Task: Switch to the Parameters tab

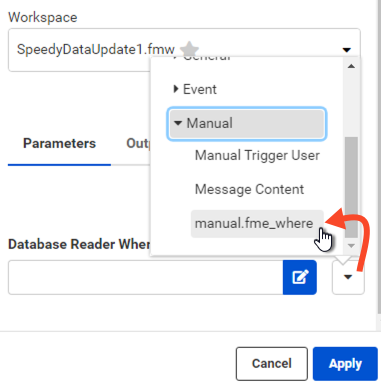Action: coord(59,144)
